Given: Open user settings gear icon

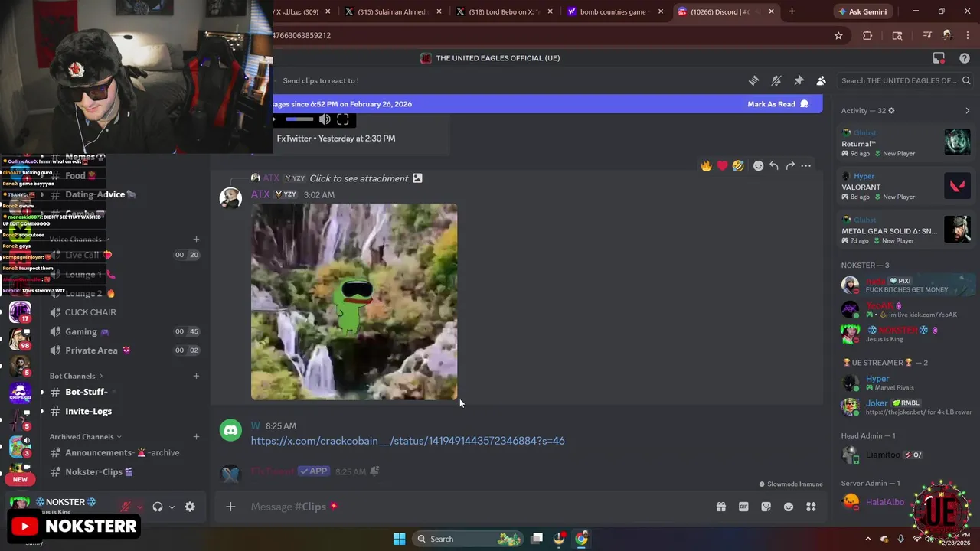Looking at the screenshot, I should [190, 507].
